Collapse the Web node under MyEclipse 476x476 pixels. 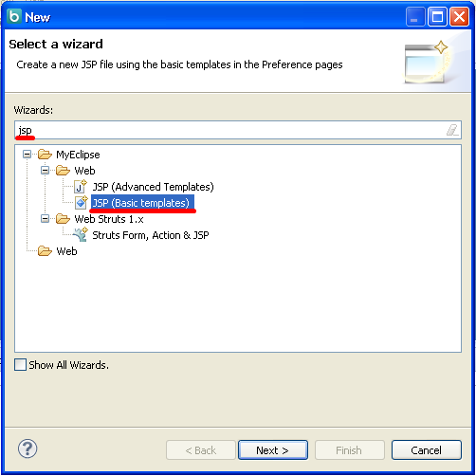(46, 171)
